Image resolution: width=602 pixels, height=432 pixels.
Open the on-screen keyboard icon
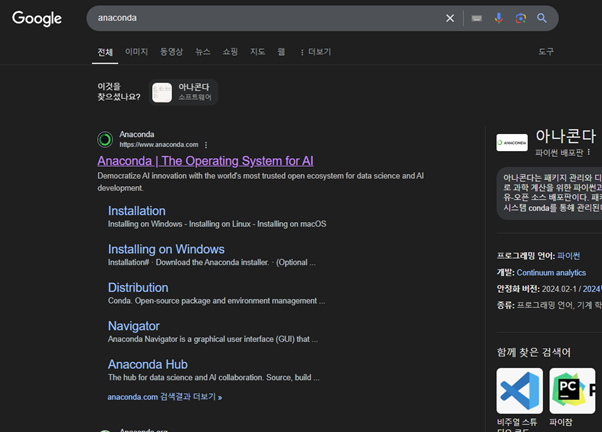(476, 18)
